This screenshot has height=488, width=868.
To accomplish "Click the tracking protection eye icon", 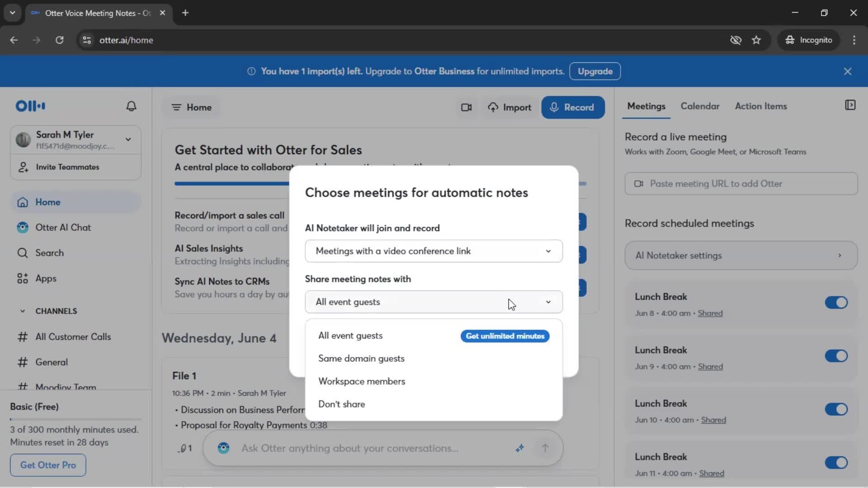I will (736, 40).
